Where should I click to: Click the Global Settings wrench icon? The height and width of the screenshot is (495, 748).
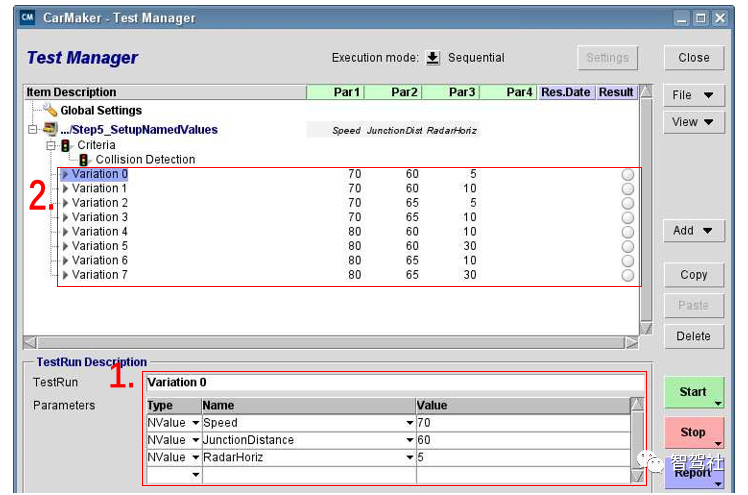(50, 110)
